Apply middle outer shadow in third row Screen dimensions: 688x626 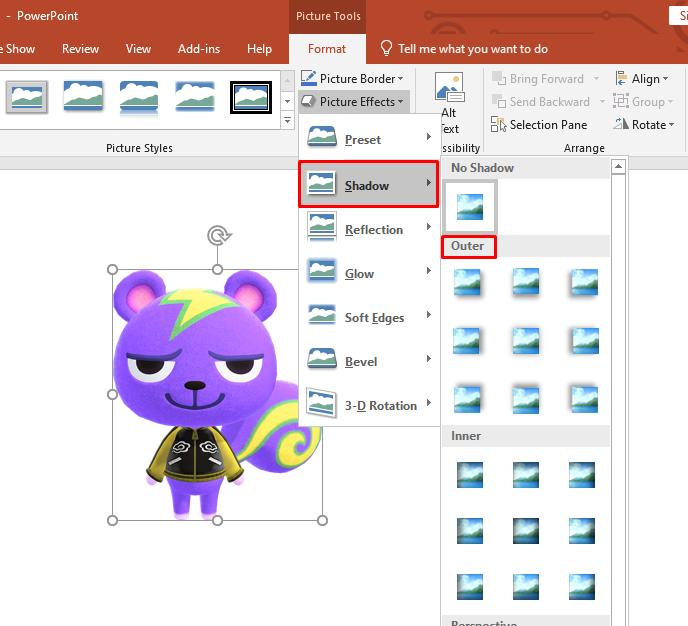pos(526,399)
